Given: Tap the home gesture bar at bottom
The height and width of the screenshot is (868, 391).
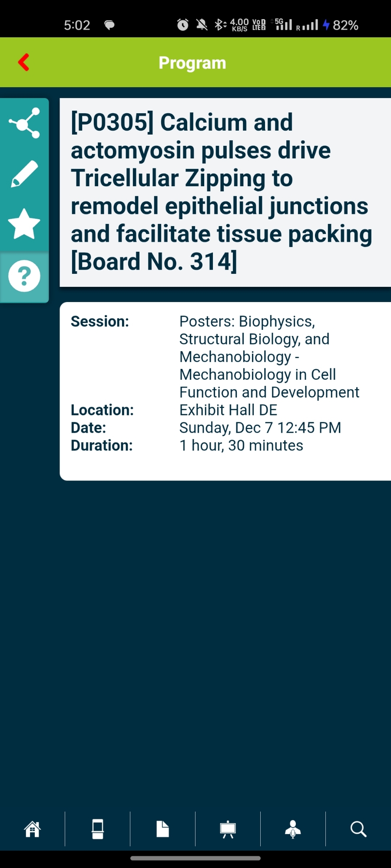Looking at the screenshot, I should (x=195, y=858).
